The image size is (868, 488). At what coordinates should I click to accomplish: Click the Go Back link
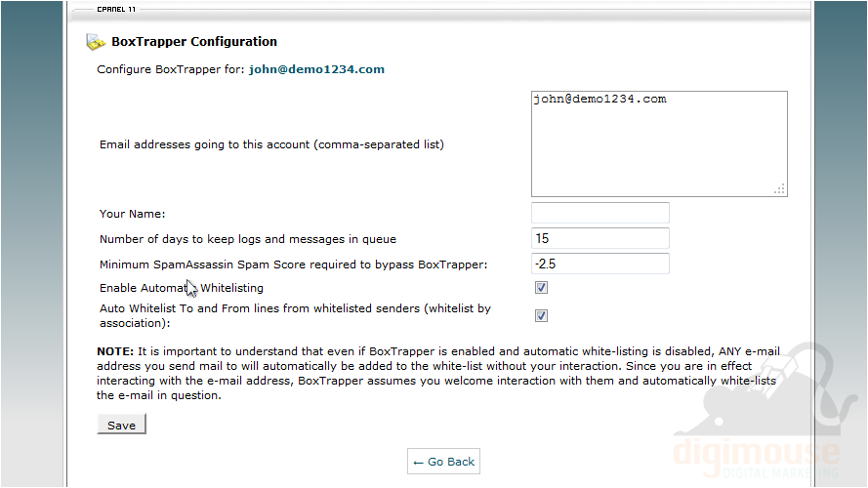(x=443, y=462)
